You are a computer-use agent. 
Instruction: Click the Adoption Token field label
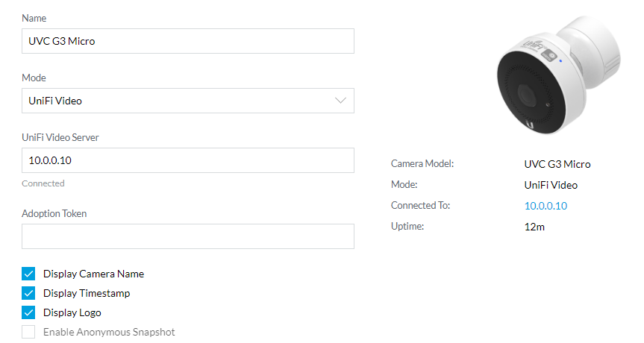(x=54, y=213)
